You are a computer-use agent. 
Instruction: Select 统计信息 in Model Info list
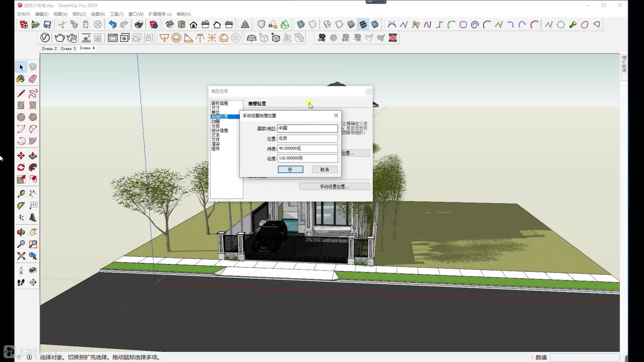coord(220,130)
